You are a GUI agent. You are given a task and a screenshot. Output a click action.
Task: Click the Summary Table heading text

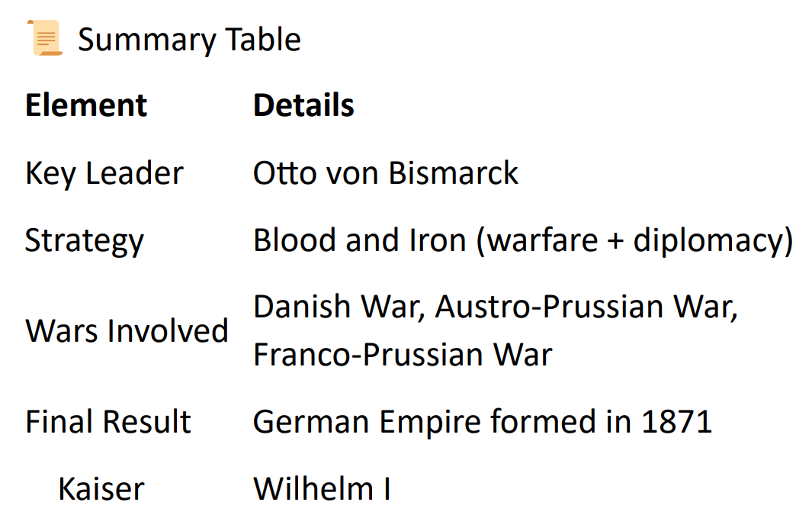(x=189, y=40)
